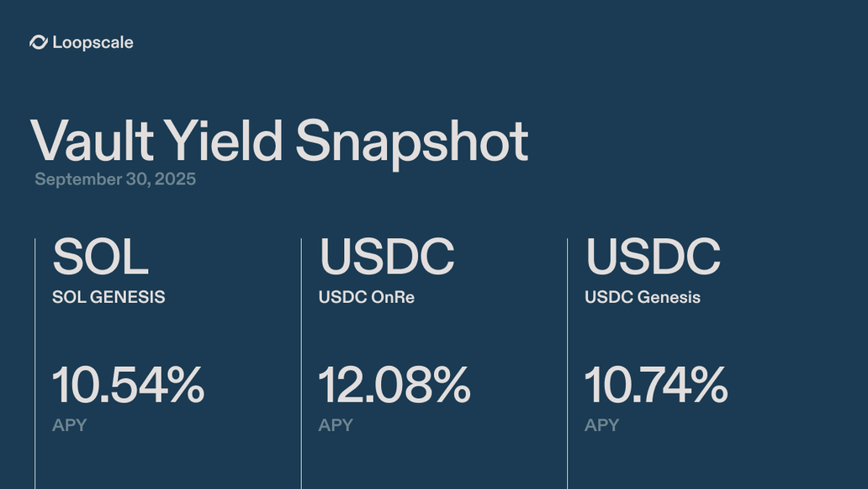Open the USDC OnRe vault label

366,297
